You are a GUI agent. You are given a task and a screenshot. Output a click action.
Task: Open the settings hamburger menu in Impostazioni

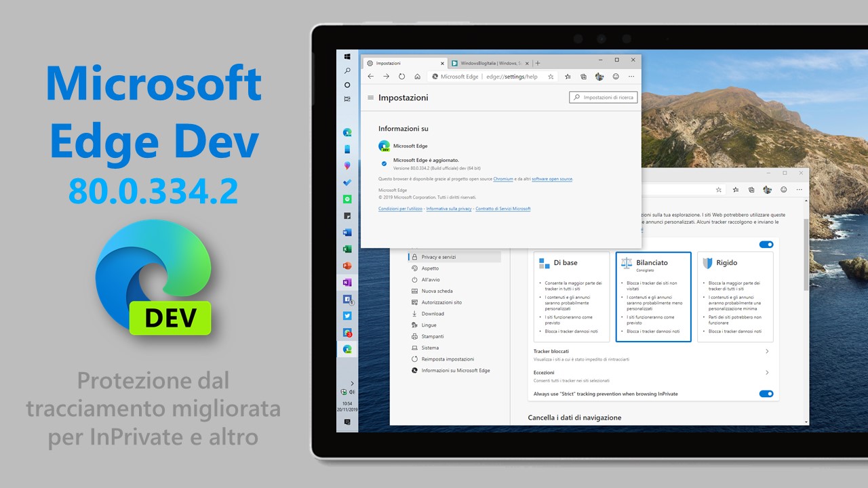click(370, 97)
